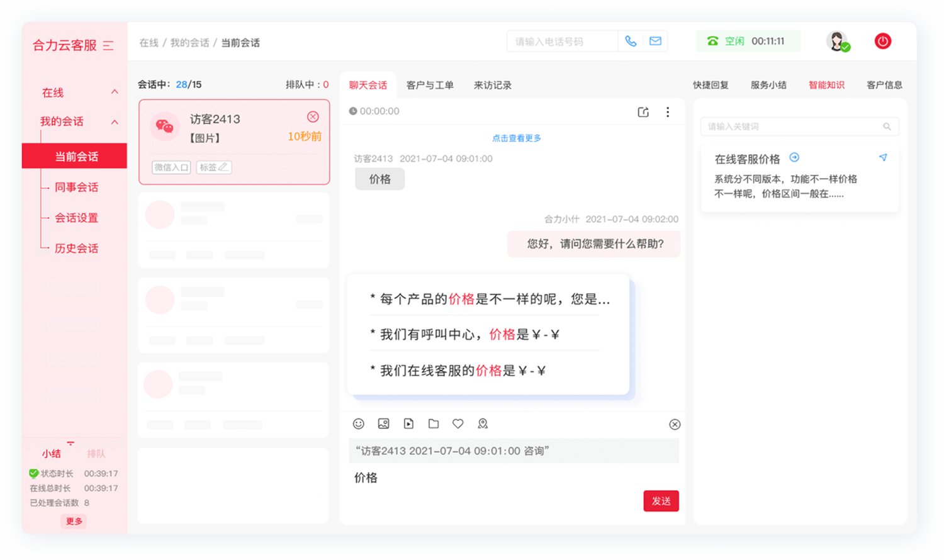Open the folder attachment icon

[x=433, y=423]
